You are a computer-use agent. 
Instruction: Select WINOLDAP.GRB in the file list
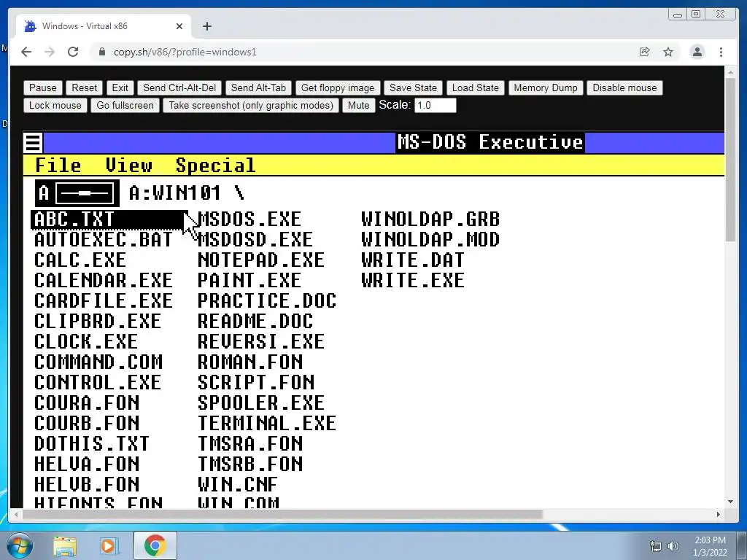coord(430,219)
